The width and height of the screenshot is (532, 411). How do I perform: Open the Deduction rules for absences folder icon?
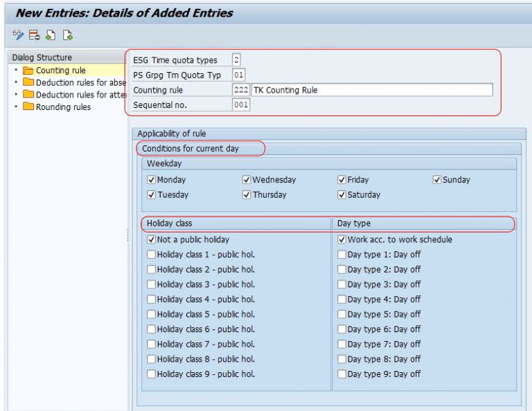pyautogui.click(x=28, y=82)
